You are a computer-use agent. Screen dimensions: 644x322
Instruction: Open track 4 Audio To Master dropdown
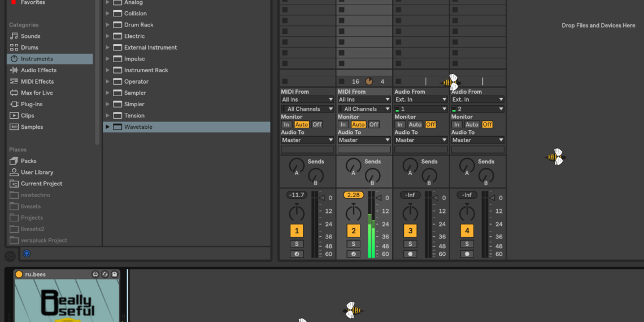tap(477, 140)
